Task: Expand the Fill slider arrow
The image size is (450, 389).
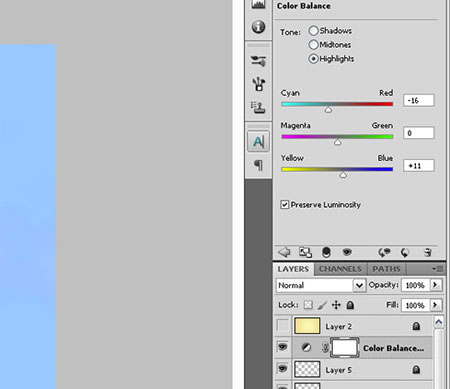Action: click(x=435, y=305)
